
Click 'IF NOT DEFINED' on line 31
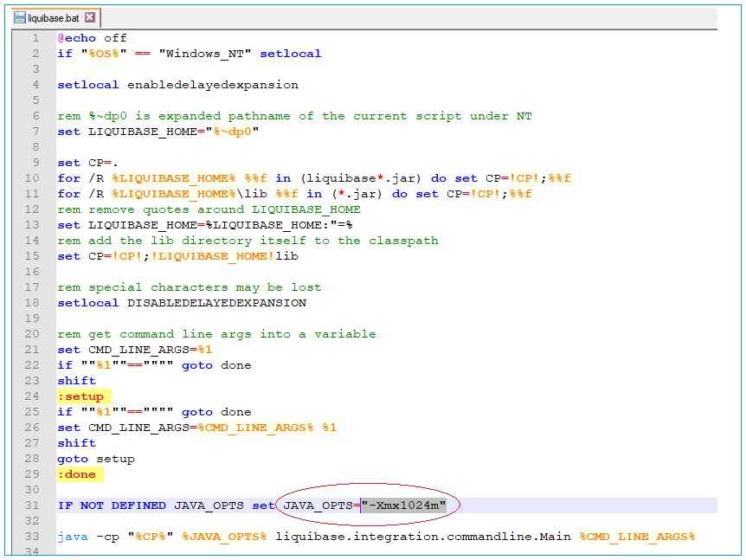pyautogui.click(x=112, y=505)
